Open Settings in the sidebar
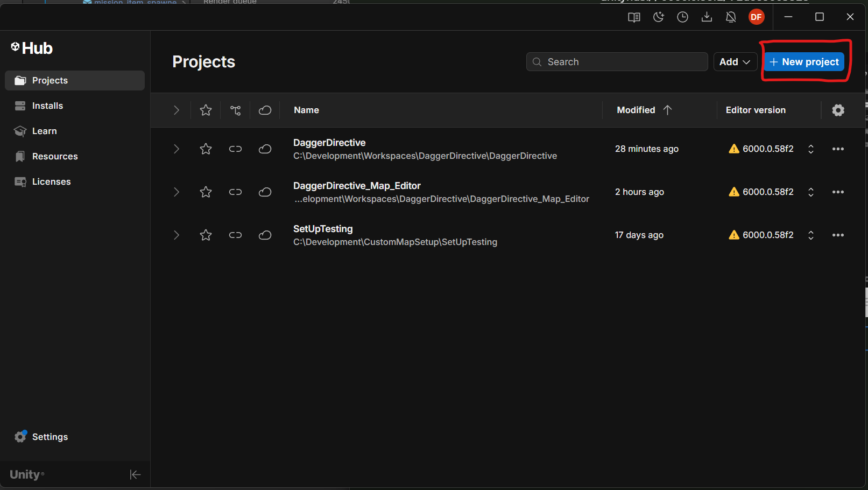 pos(75,437)
